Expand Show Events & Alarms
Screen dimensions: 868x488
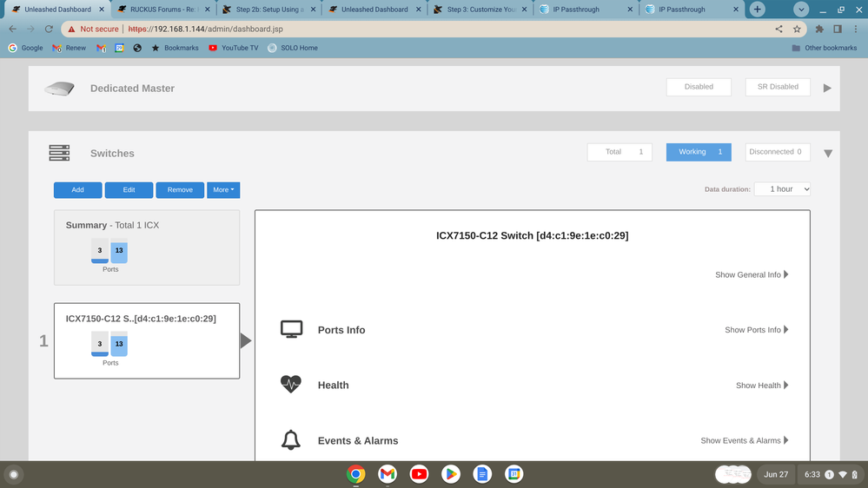[745, 440]
